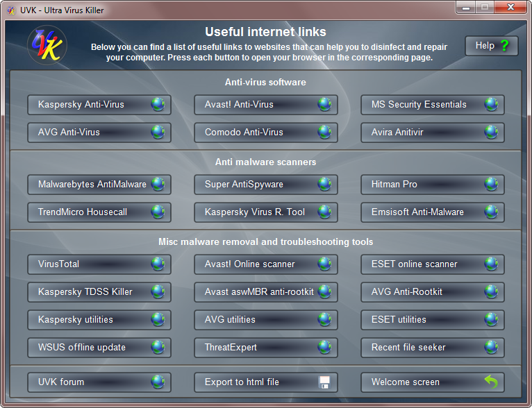The height and width of the screenshot is (408, 532).
Task: Click floppy disk icon on Export to html file
Action: coord(324,382)
